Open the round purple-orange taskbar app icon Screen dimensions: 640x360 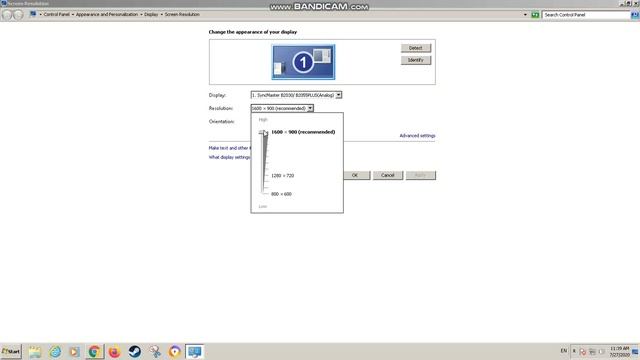click(x=175, y=352)
